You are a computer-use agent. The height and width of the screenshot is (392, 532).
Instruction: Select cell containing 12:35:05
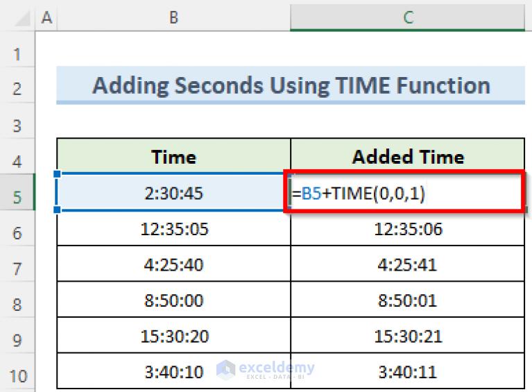[173, 229]
